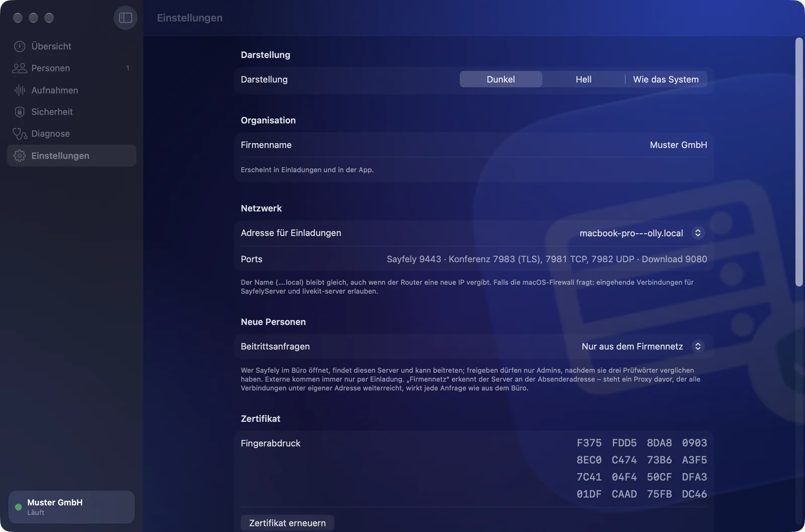
Task: Click the Personen badge count 1
Action: click(x=128, y=68)
